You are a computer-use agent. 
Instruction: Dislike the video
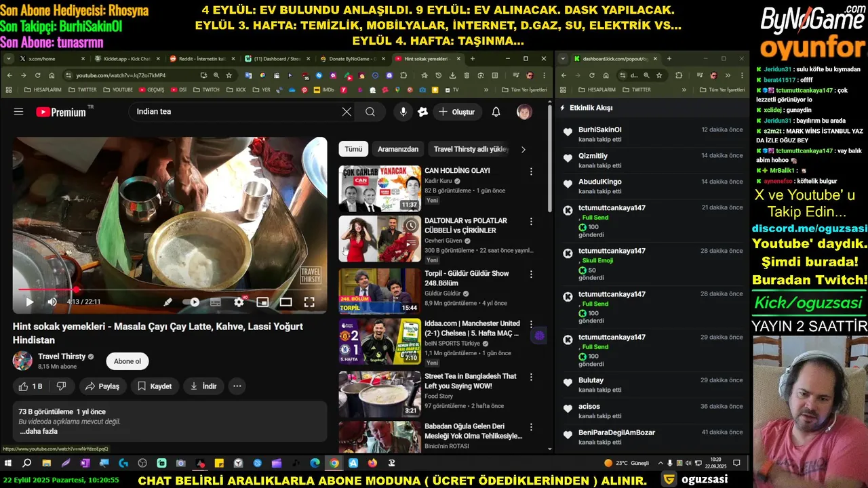click(62, 386)
